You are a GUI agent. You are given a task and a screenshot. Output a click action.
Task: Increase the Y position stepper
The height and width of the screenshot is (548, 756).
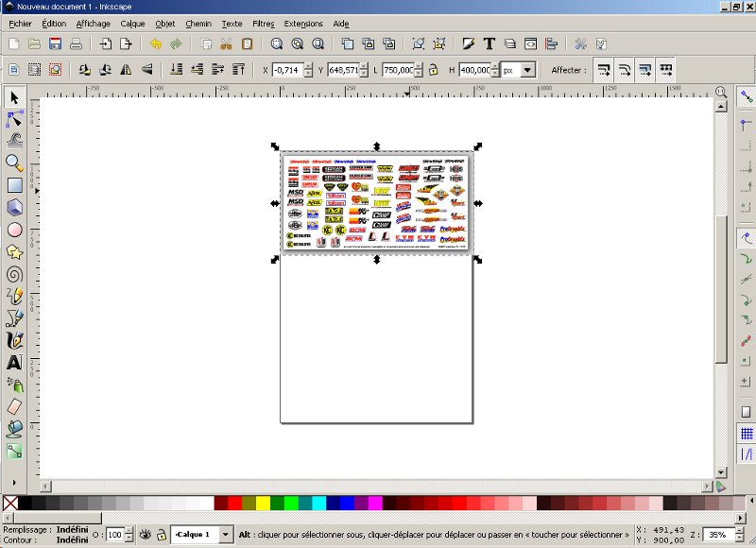click(x=364, y=66)
